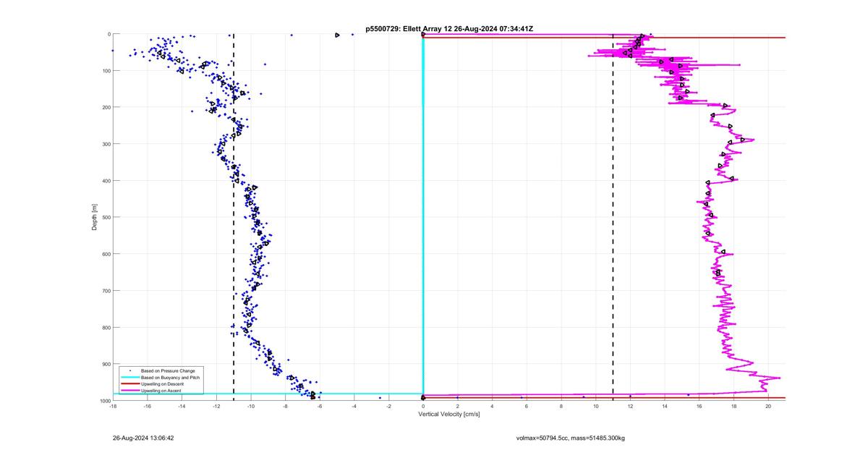Click velocity axis tick label '18'

pyautogui.click(x=733, y=407)
